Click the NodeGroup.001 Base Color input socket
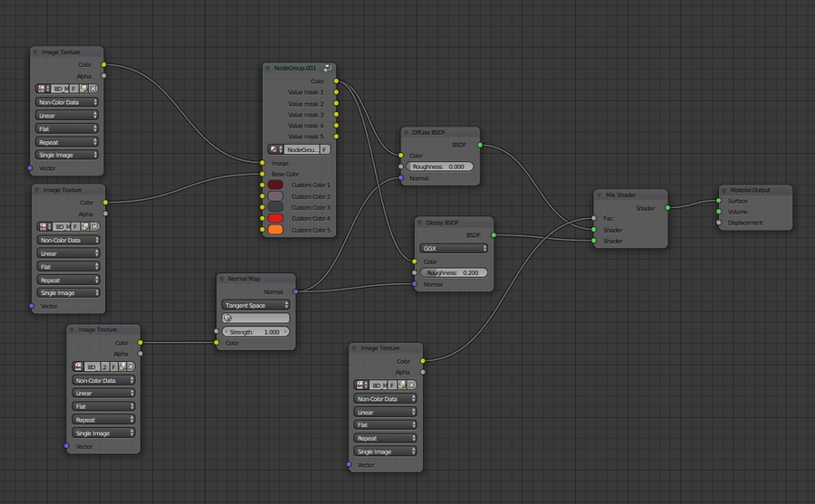Screen dimensions: 815x504 (263, 174)
